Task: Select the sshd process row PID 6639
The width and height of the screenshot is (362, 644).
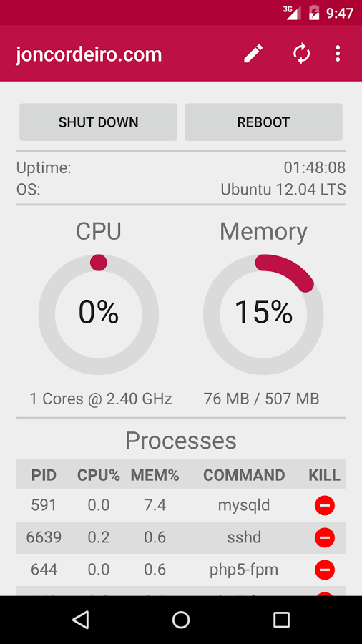Action: [181, 537]
